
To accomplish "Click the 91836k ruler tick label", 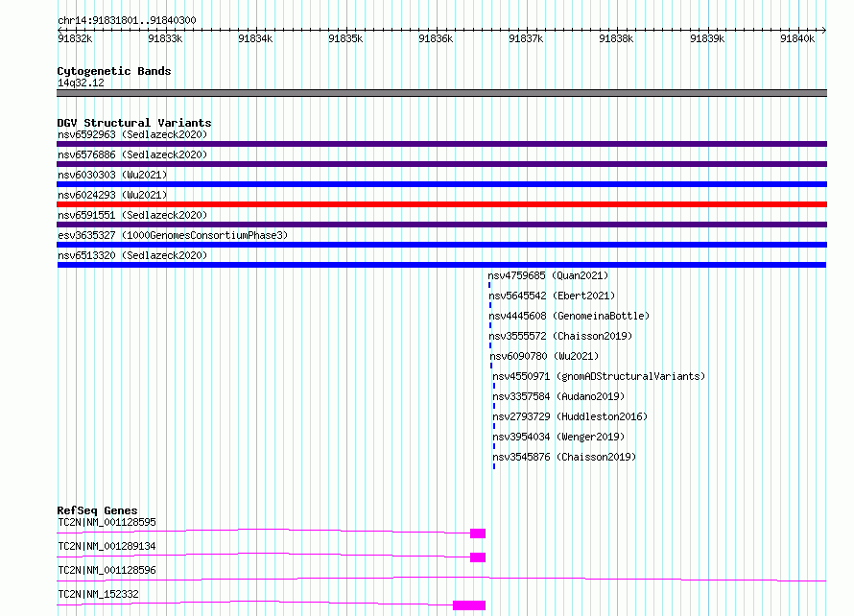I will (x=436, y=38).
